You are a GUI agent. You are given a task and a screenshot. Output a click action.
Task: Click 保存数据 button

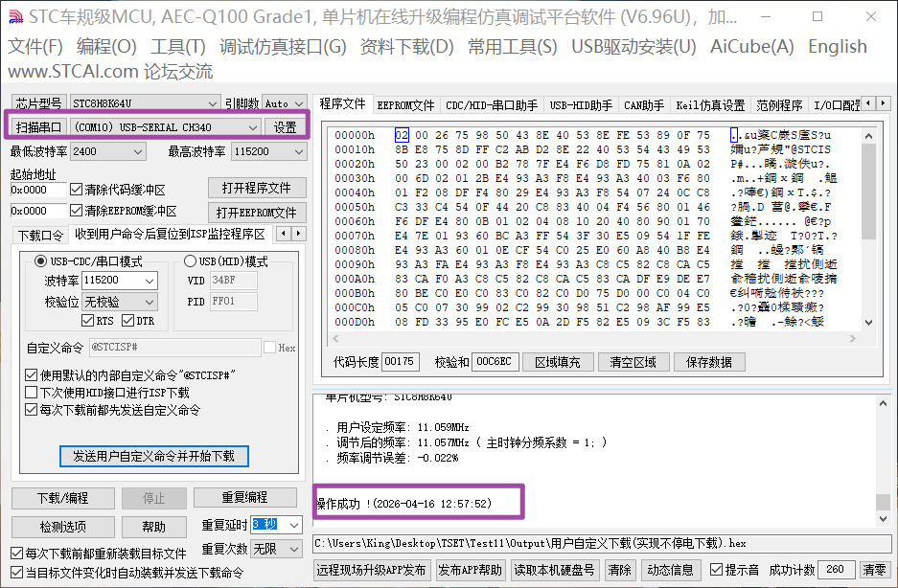pos(708,362)
